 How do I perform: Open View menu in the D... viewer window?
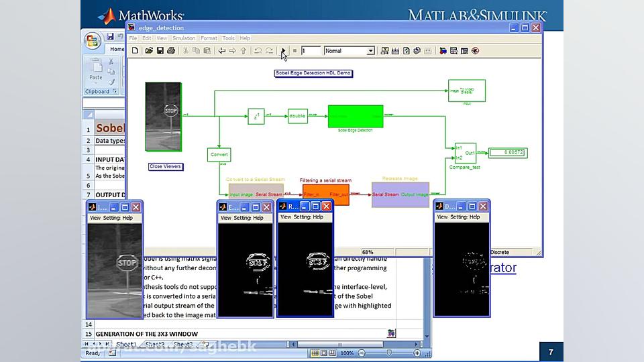coord(442,217)
